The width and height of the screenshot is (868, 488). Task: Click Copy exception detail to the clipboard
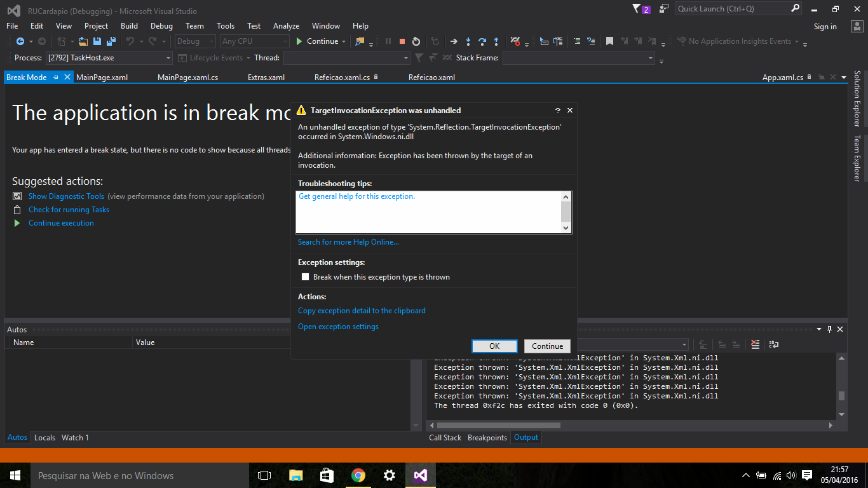tap(362, 311)
